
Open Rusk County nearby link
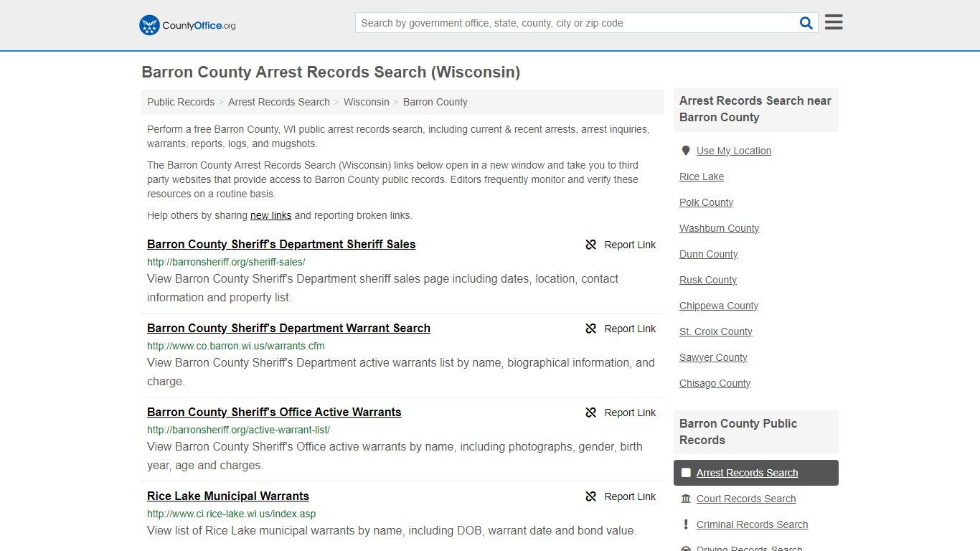[x=708, y=280]
